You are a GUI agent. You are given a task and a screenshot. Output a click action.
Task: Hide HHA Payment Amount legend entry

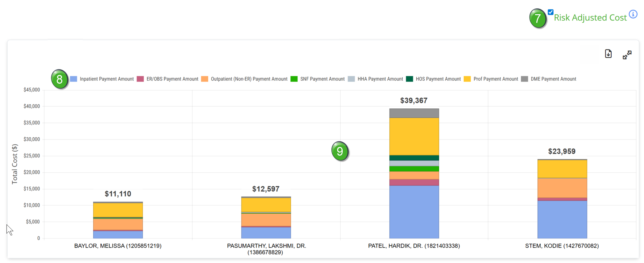380,79
